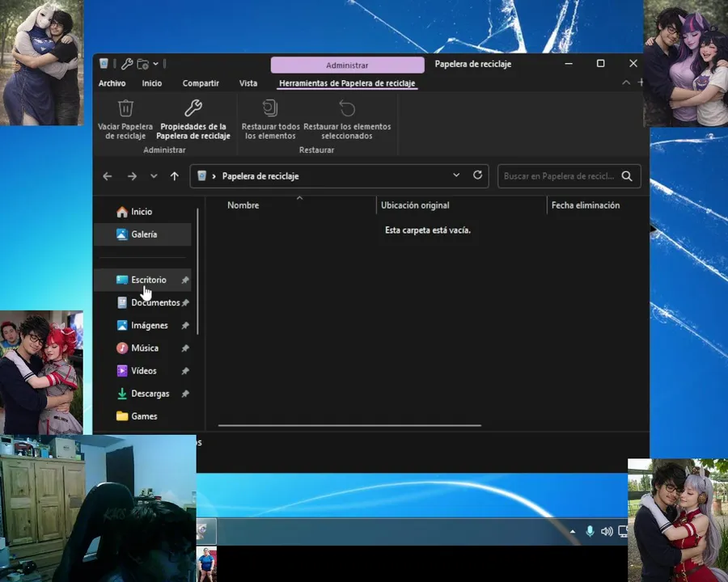Unpin Vídeos using its pin icon
Image resolution: width=728 pixels, height=582 pixels.
click(184, 371)
